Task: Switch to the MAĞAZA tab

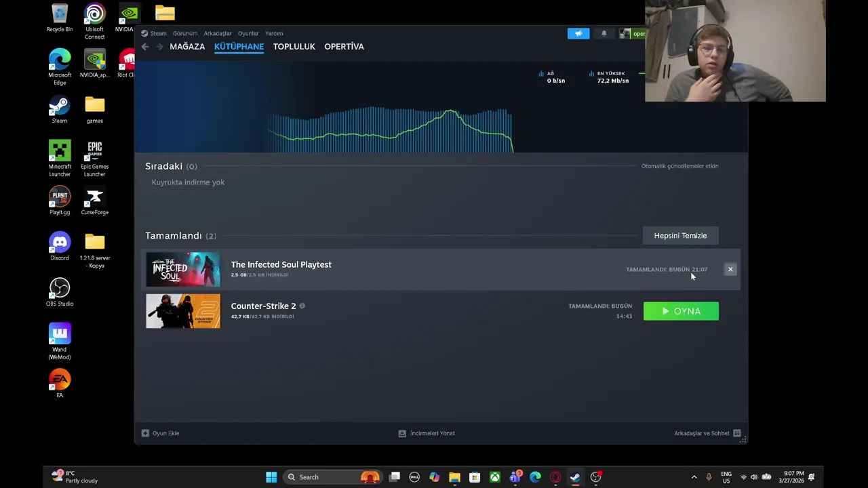Action: tap(187, 47)
